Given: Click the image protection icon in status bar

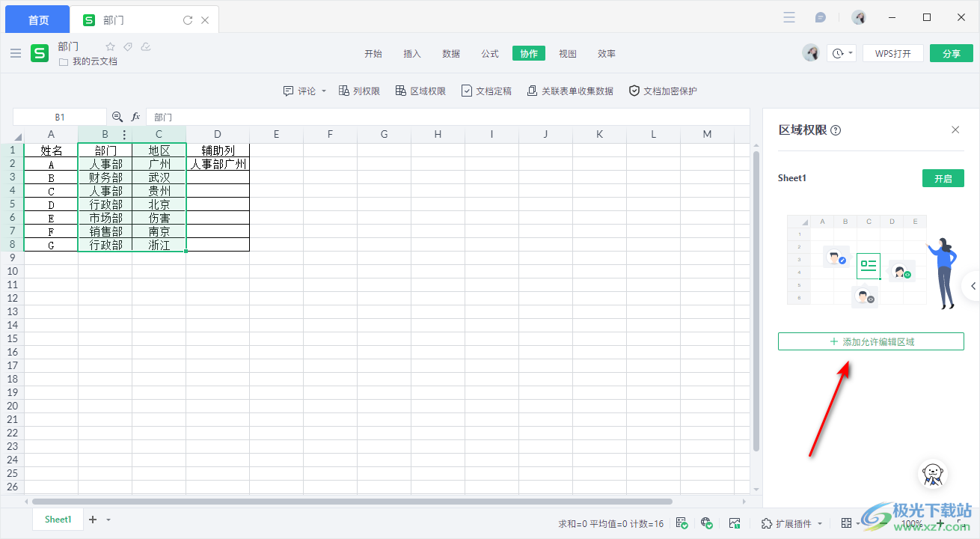Looking at the screenshot, I should tap(735, 523).
